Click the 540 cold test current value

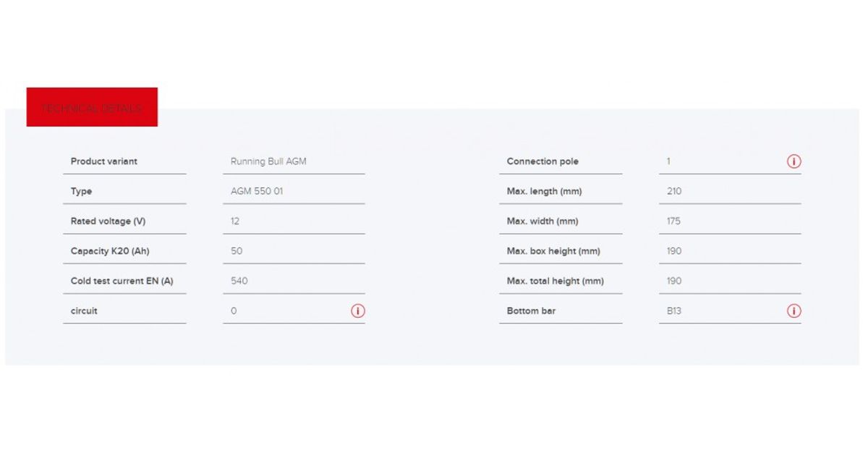(x=239, y=281)
